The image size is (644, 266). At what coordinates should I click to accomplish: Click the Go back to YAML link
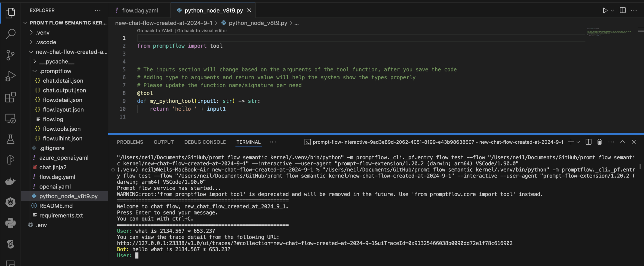[x=155, y=31]
